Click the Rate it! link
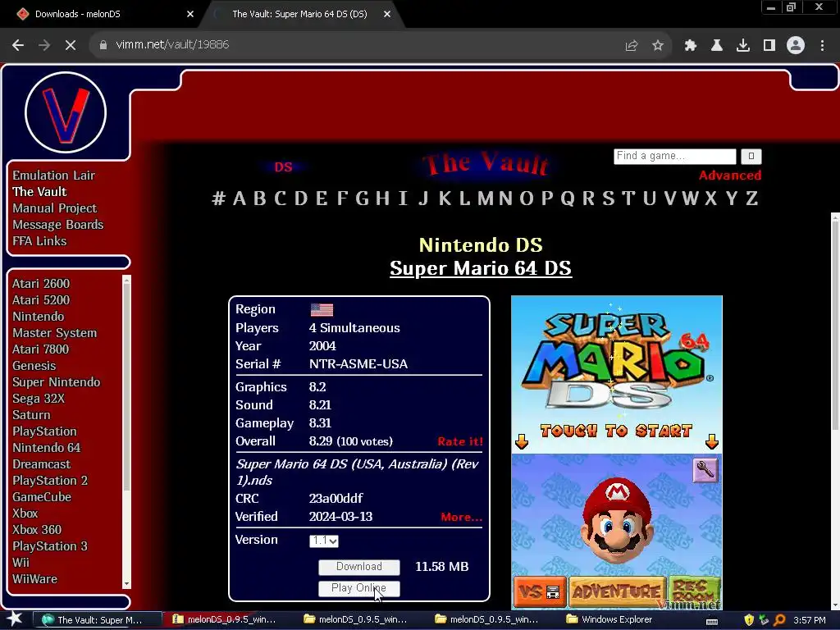This screenshot has width=840, height=630. 459,441
